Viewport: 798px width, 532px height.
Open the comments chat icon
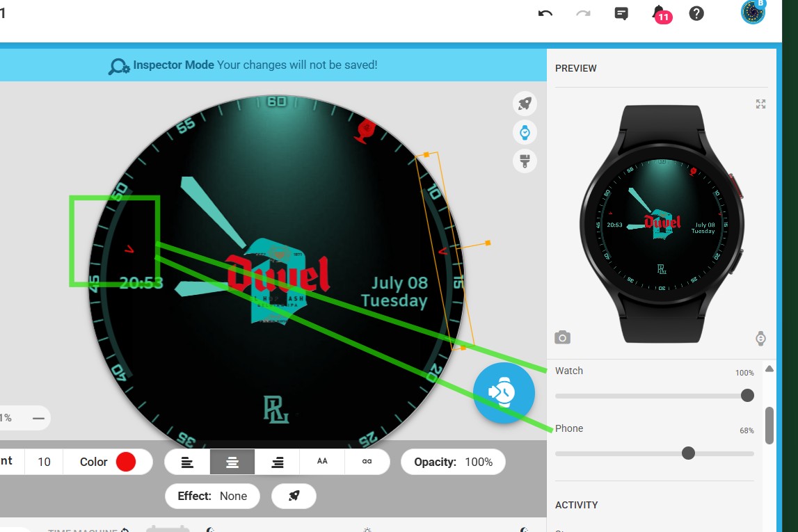[621, 13]
